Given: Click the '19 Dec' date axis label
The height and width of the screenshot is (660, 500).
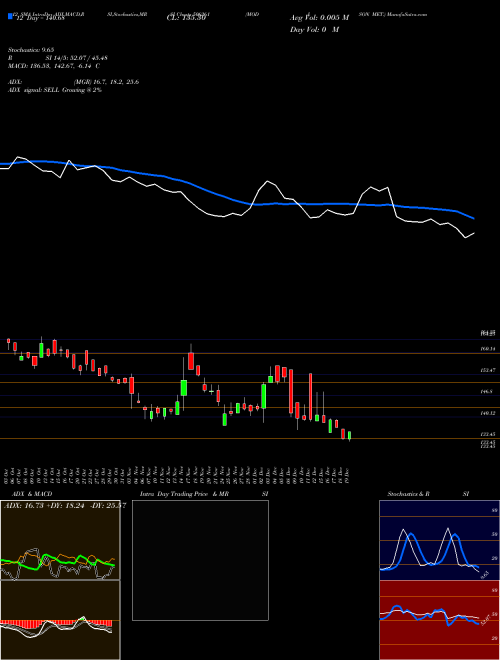Looking at the screenshot, I should 349,474.
